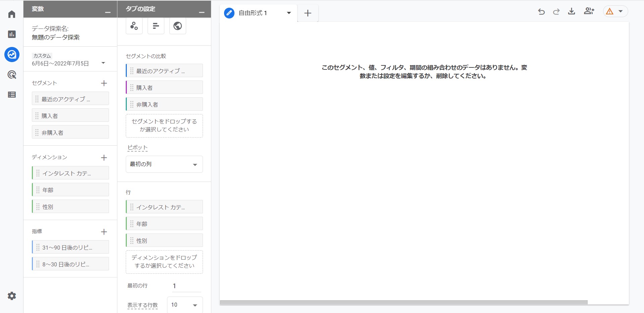Add a new segment with the plus button
The width and height of the screenshot is (644, 313).
coord(104,84)
